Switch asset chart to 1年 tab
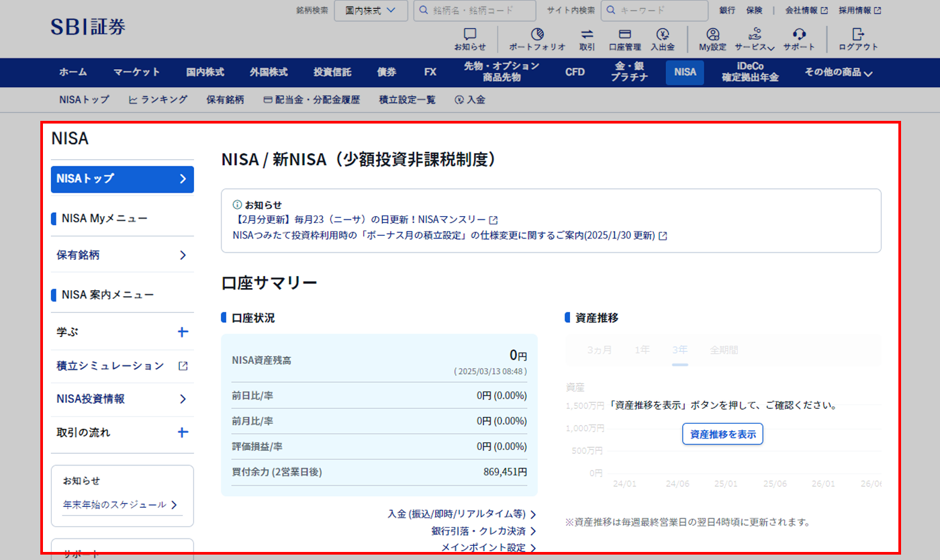 (642, 350)
